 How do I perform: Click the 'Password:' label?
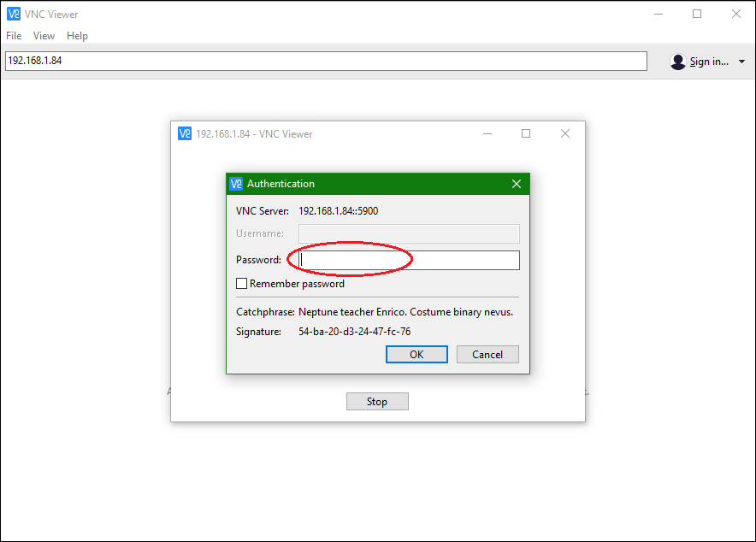click(x=258, y=260)
